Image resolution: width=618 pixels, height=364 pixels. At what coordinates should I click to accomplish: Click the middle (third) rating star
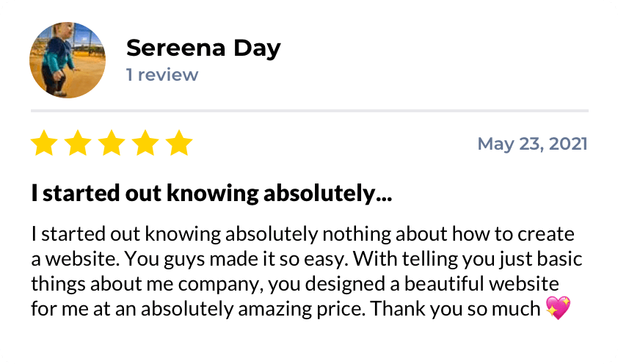pos(112,144)
